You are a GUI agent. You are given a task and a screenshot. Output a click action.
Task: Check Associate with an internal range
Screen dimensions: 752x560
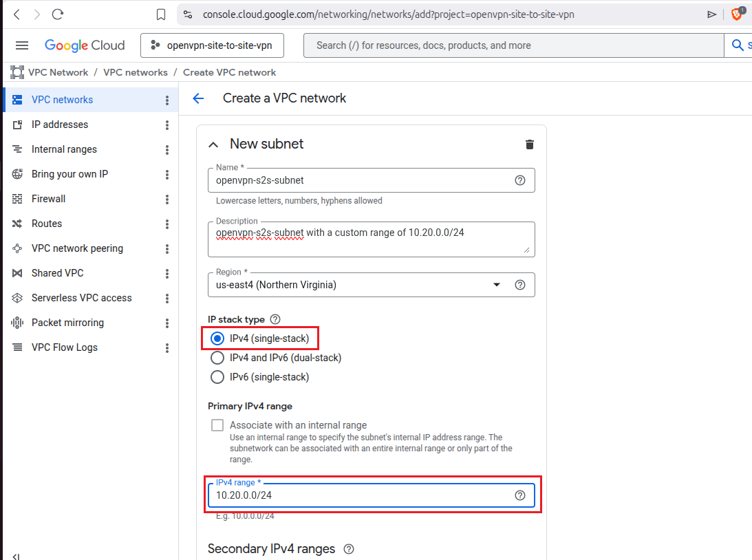click(217, 425)
